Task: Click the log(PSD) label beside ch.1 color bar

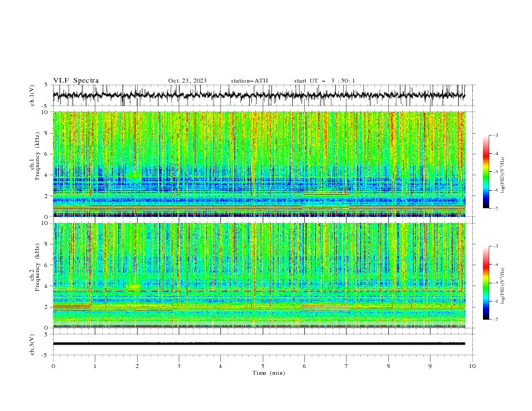Action: 502,175
